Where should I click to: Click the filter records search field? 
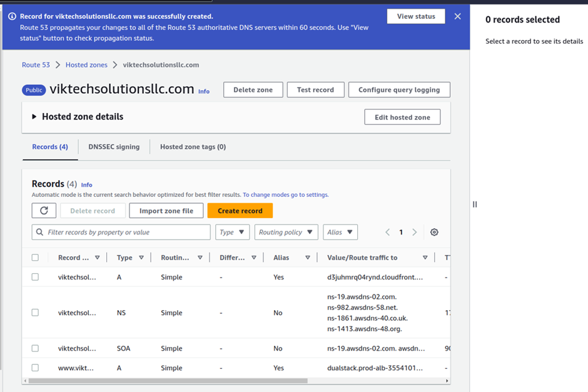[x=121, y=232]
